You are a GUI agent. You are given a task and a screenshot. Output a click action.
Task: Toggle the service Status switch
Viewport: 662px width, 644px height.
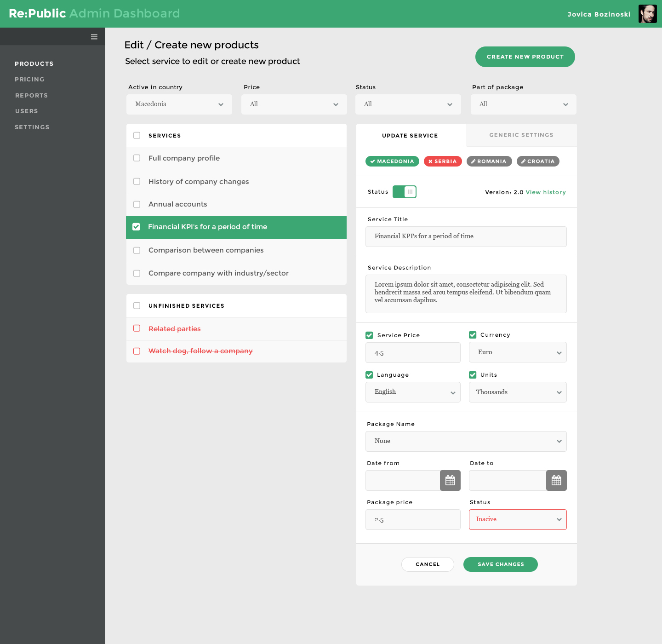click(405, 192)
